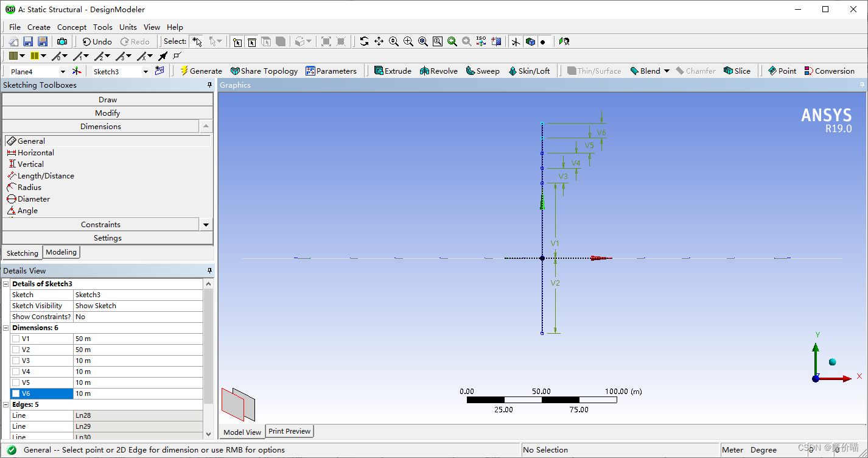Click the New Selection pointer icon
Screen dimensions: 868x458
197,41
